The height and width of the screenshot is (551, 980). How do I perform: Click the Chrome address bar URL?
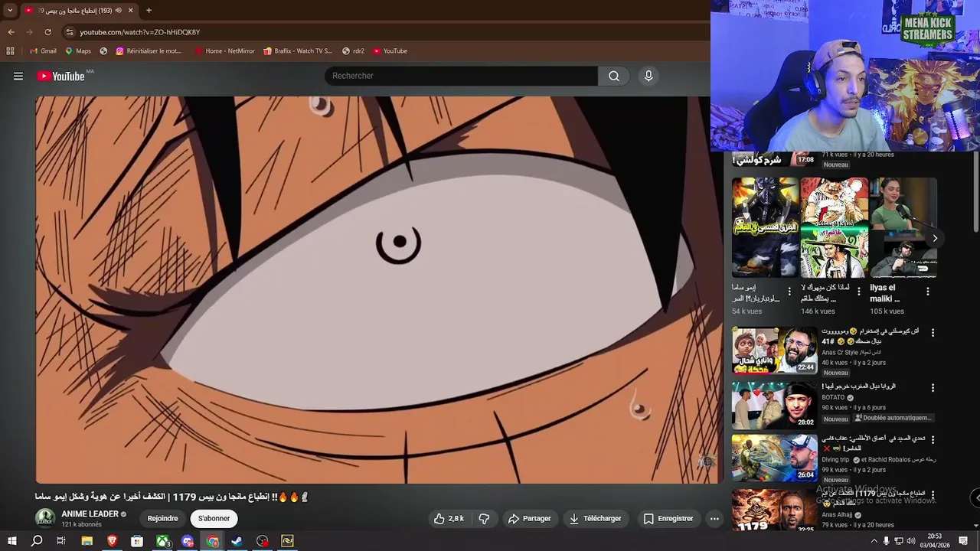tap(140, 32)
